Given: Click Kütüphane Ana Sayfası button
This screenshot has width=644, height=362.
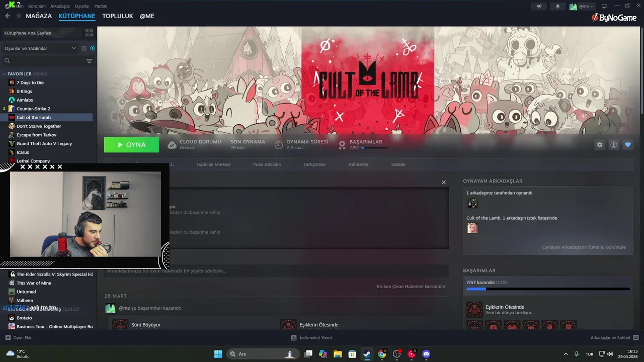Looking at the screenshot, I should [x=42, y=33].
